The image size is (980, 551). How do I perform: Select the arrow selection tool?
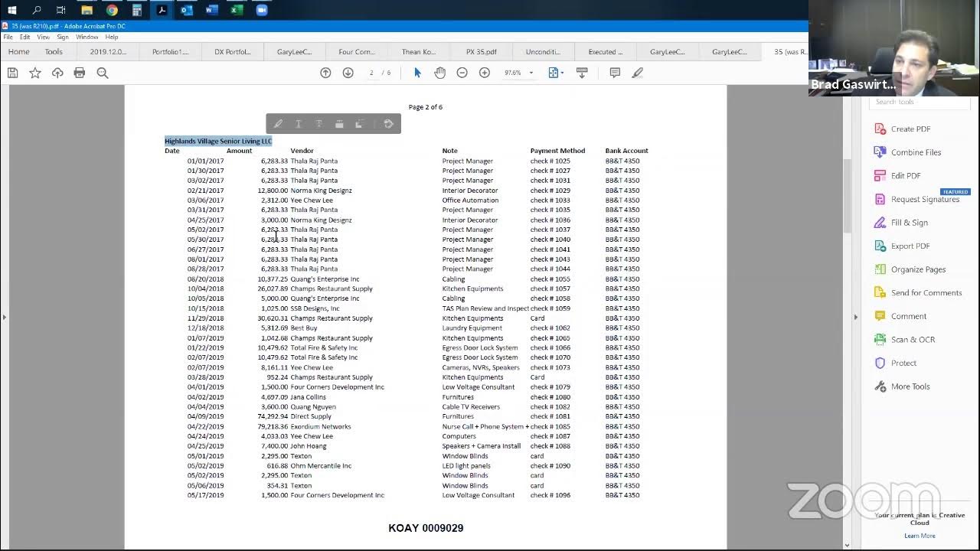[x=417, y=73]
